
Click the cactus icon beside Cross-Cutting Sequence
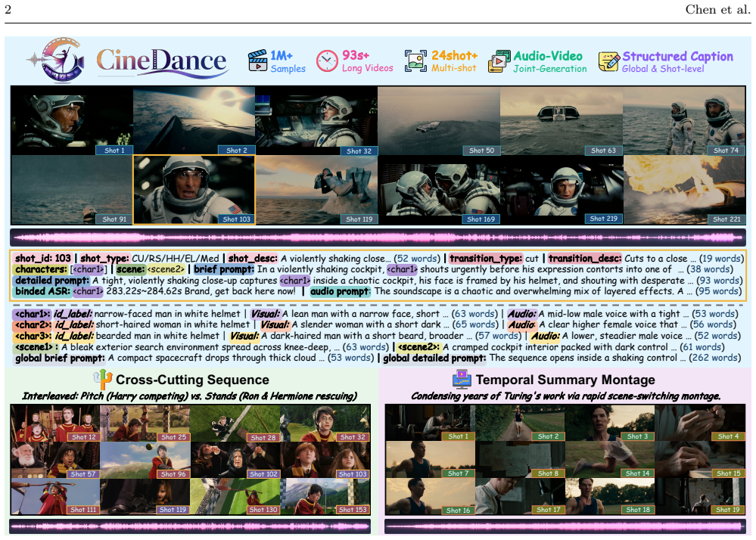[103, 380]
